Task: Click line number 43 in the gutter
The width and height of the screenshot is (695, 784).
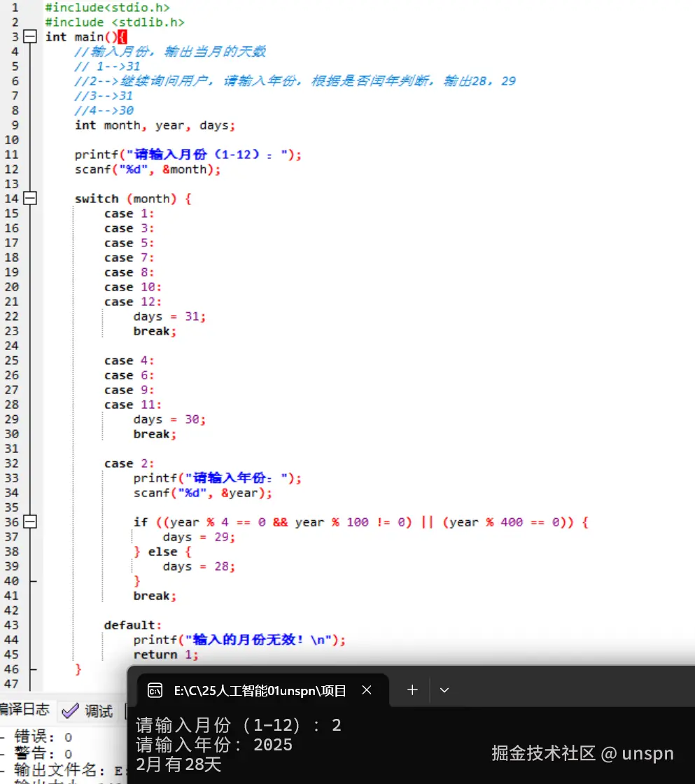Action: pos(11,625)
